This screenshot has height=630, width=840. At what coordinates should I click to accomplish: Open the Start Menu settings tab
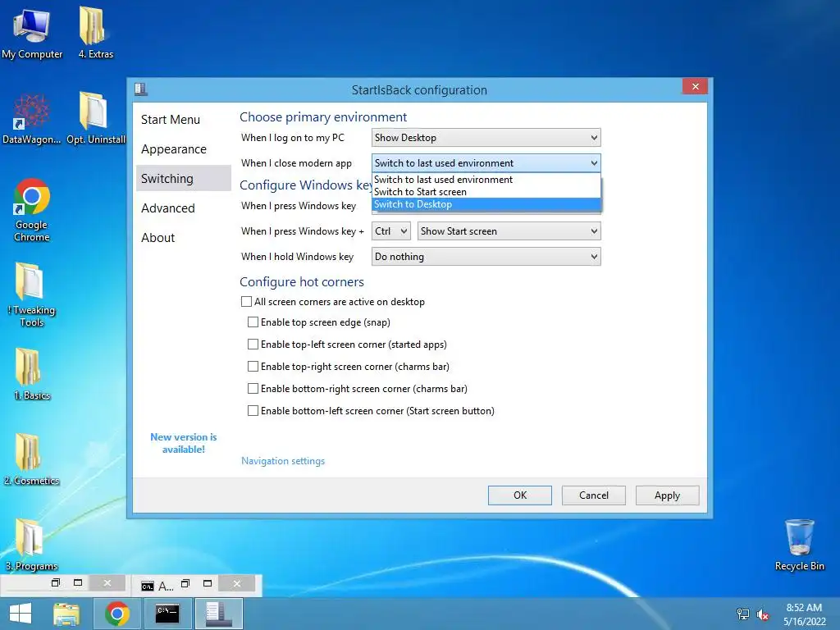coord(183,120)
